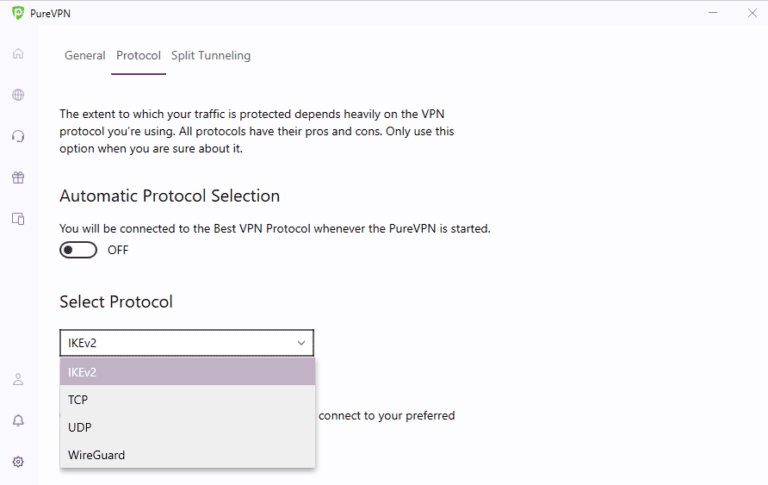
Task: Collapse the Select Protocol dropdown chevron
Action: 301,343
